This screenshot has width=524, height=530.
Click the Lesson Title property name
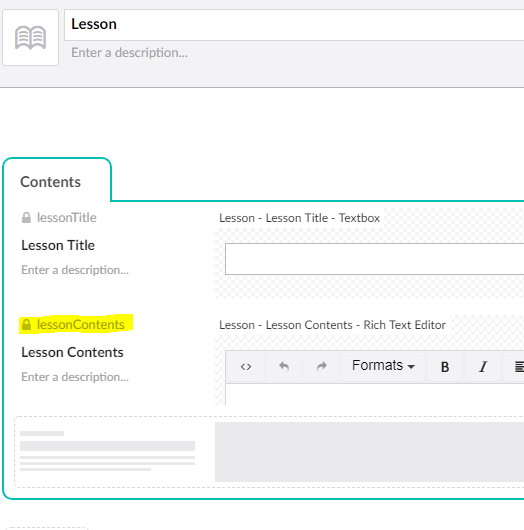58,245
